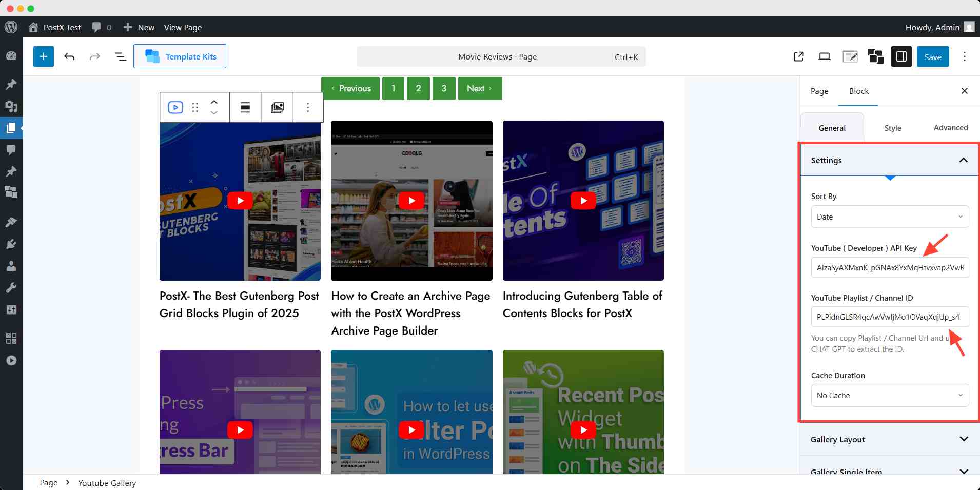
Task: Open the Cache Duration dropdown
Action: 890,395
